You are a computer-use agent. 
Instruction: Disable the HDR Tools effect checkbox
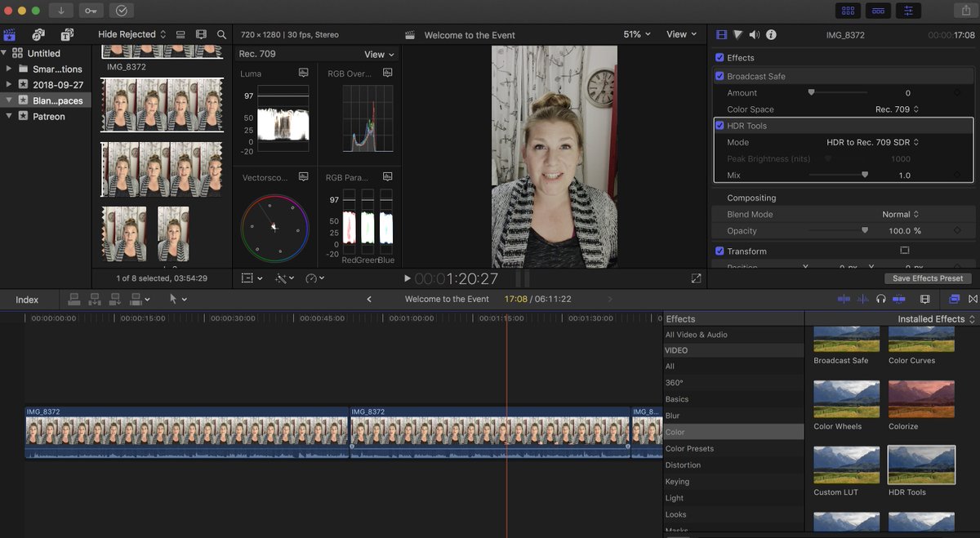(x=719, y=126)
